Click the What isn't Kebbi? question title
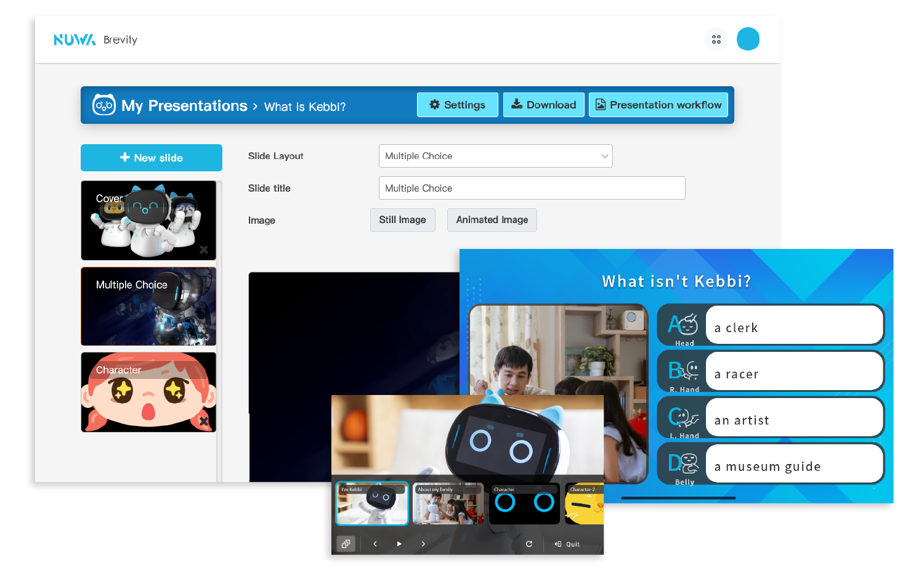924x578 pixels. click(676, 282)
